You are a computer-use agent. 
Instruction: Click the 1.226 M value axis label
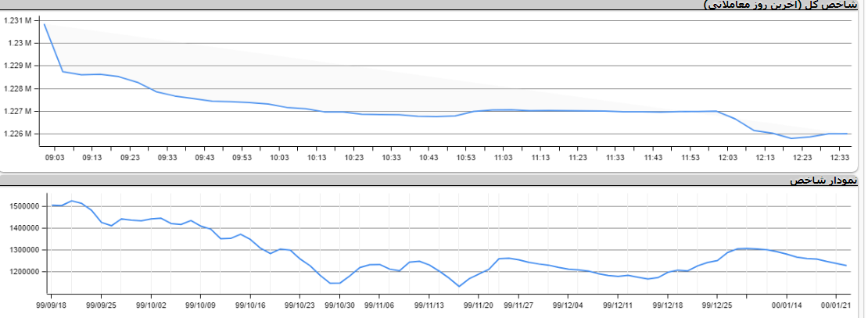[x=18, y=134]
